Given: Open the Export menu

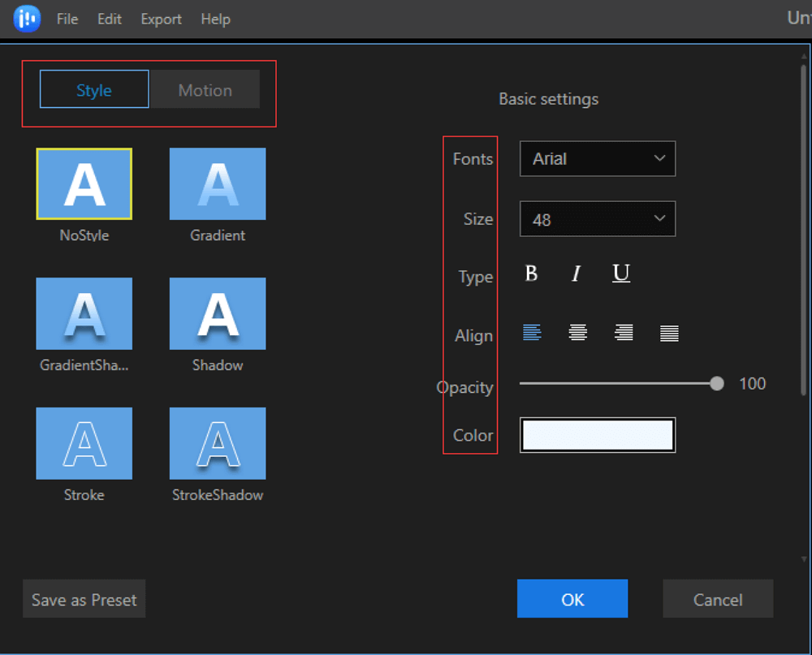Looking at the screenshot, I should click(161, 19).
